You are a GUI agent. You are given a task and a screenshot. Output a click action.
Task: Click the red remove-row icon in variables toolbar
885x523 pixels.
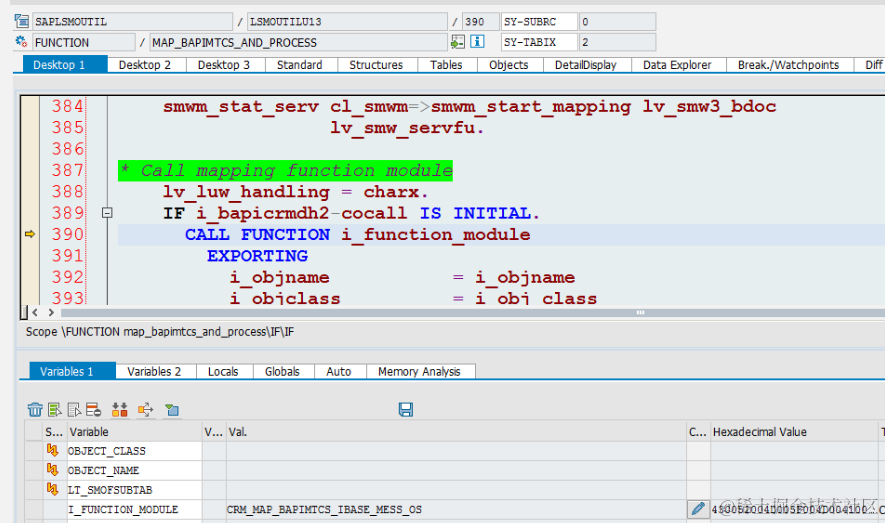coord(93,410)
